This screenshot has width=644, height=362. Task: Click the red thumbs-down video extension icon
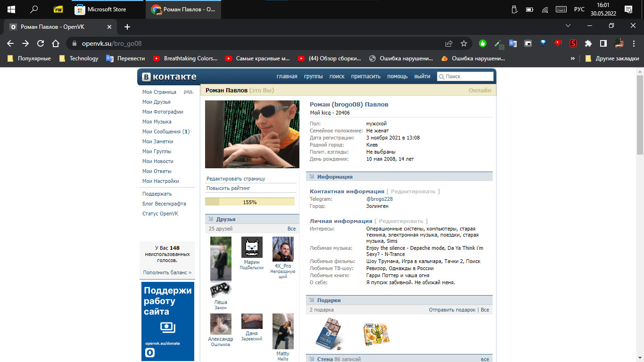558,43
